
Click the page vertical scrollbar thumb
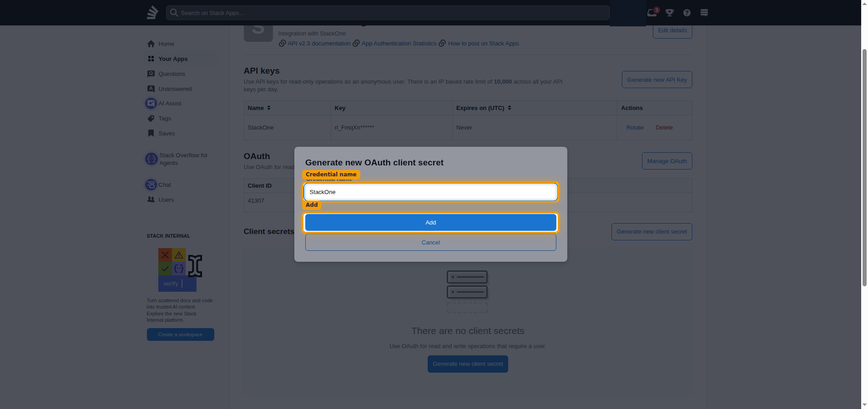click(x=864, y=167)
